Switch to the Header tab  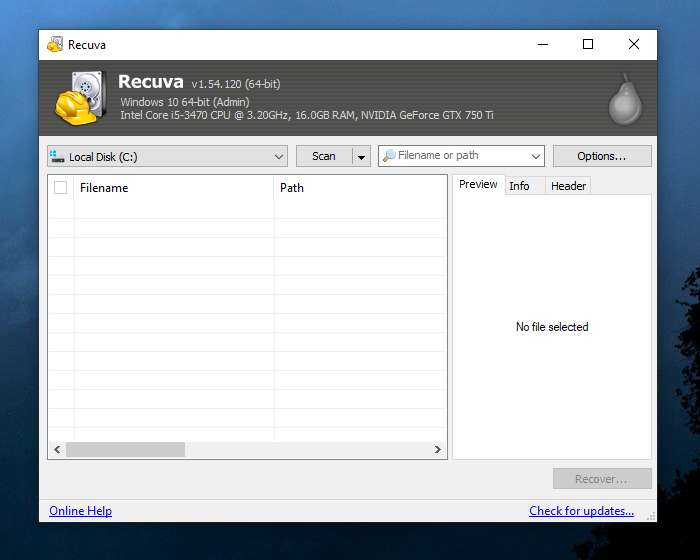click(568, 186)
